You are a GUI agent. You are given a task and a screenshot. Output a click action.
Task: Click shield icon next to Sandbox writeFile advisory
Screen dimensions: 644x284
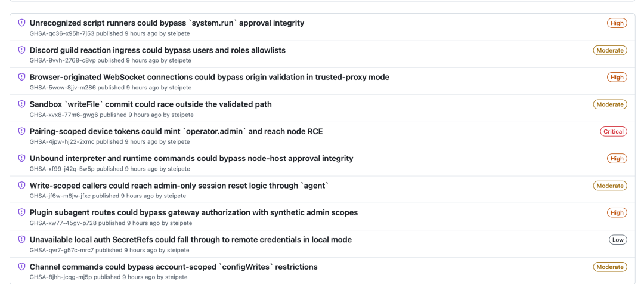[x=22, y=104]
